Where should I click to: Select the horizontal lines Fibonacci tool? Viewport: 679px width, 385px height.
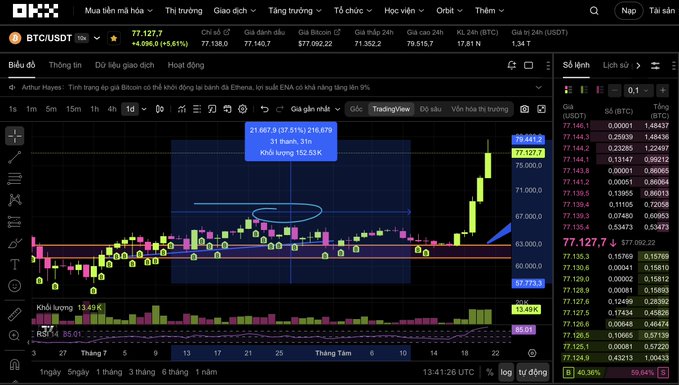coord(15,178)
